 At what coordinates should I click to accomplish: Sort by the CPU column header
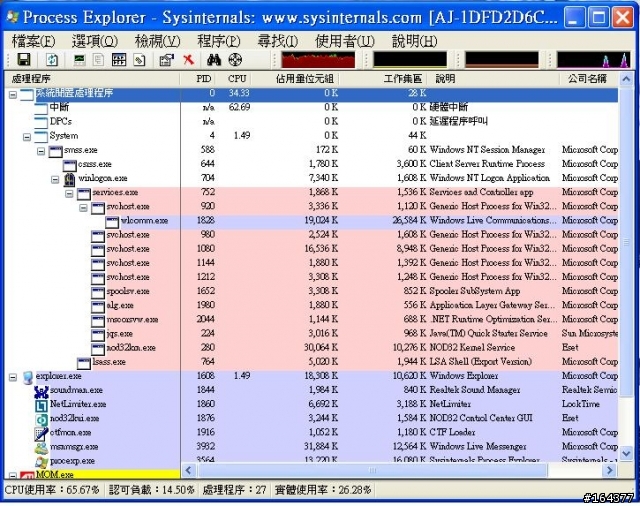[x=234, y=79]
